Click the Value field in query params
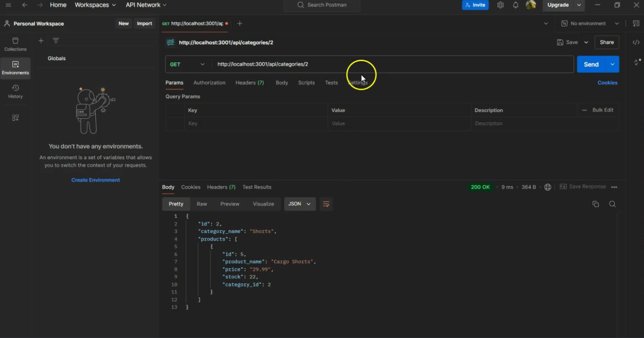 pyautogui.click(x=399, y=123)
